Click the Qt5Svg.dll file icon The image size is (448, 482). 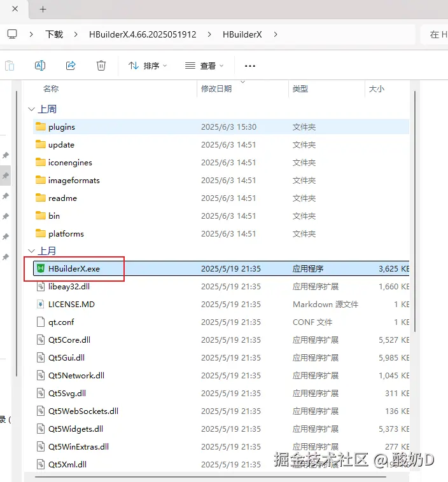coord(41,394)
